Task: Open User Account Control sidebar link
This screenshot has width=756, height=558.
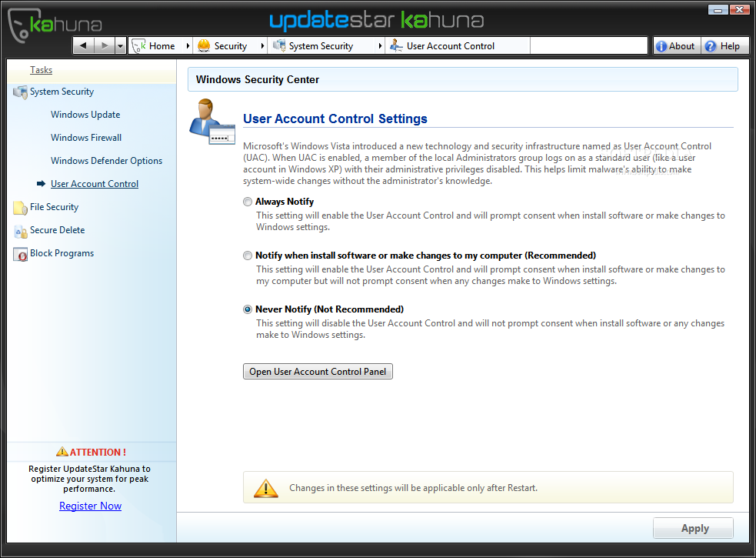Action: pos(95,184)
